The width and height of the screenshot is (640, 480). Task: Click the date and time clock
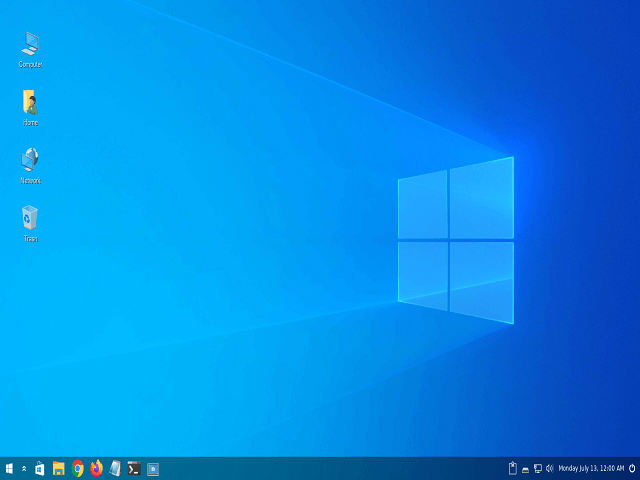[x=591, y=468]
